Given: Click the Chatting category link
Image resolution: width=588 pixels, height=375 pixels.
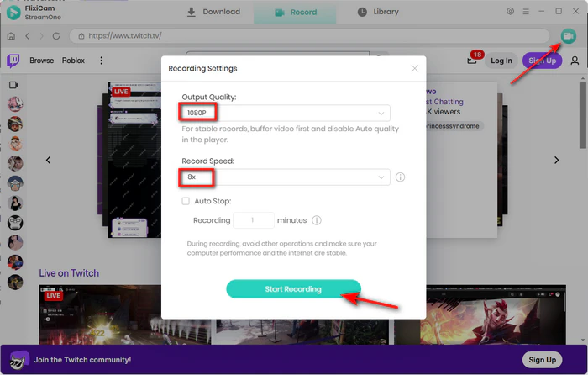Looking at the screenshot, I should (x=444, y=102).
